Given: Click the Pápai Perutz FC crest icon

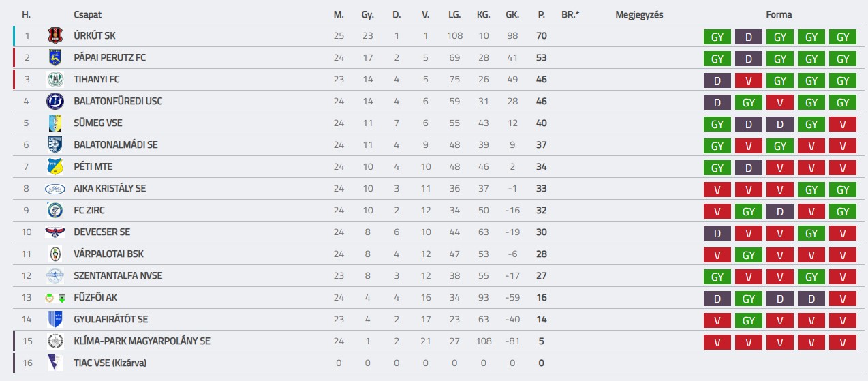Looking at the screenshot, I should click(x=55, y=58).
